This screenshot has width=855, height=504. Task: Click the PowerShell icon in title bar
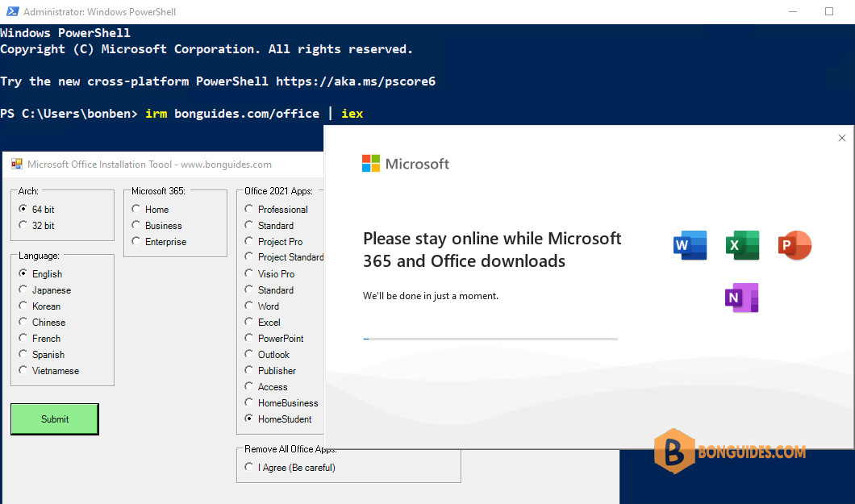12,11
